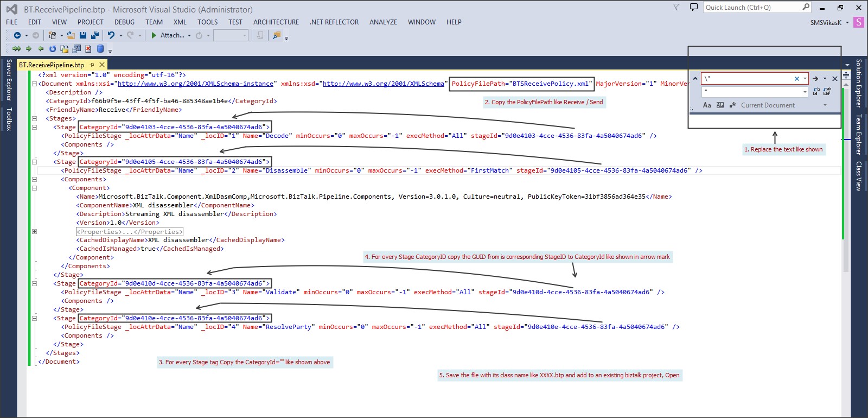Click the Redo toolbar icon

[130, 35]
